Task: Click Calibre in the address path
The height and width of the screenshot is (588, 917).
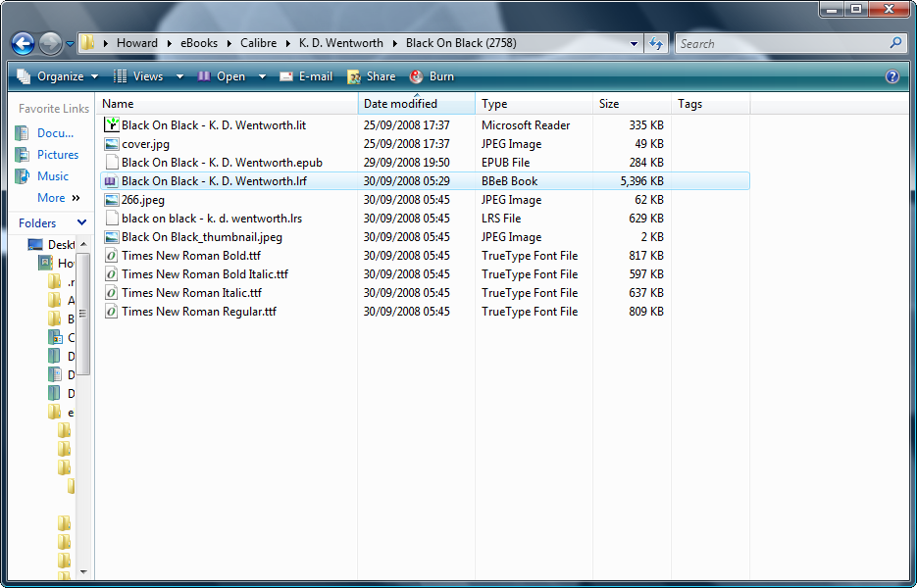Action: (259, 43)
